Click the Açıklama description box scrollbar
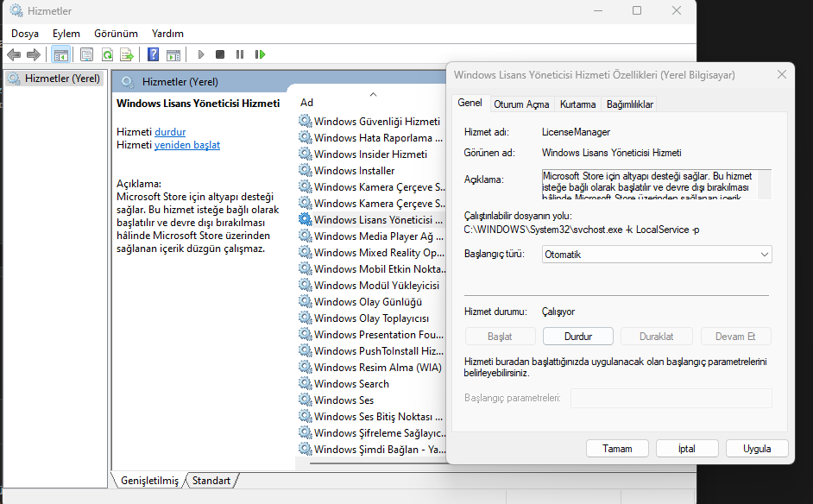Viewport: 813px width, 504px height. point(765,185)
